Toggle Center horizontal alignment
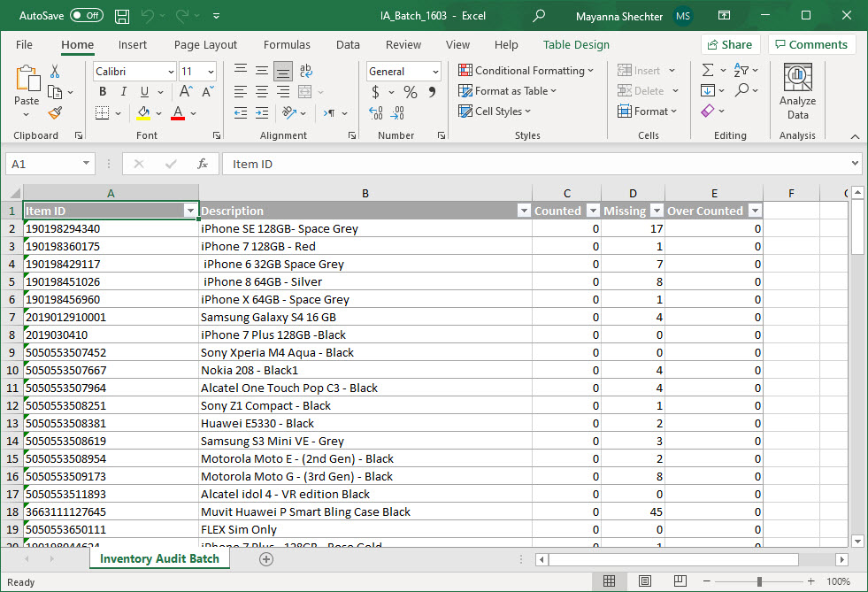Screen dimensions: 868x592 point(262,92)
